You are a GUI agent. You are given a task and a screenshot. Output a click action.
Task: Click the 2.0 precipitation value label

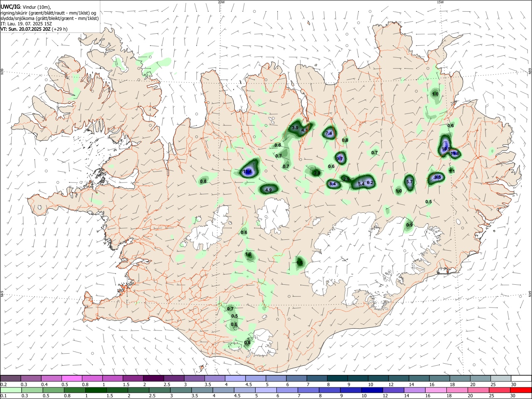317,173
